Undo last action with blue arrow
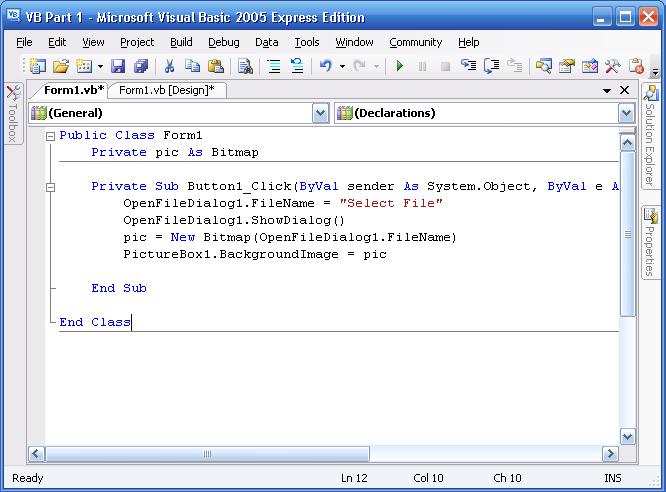 [326, 66]
